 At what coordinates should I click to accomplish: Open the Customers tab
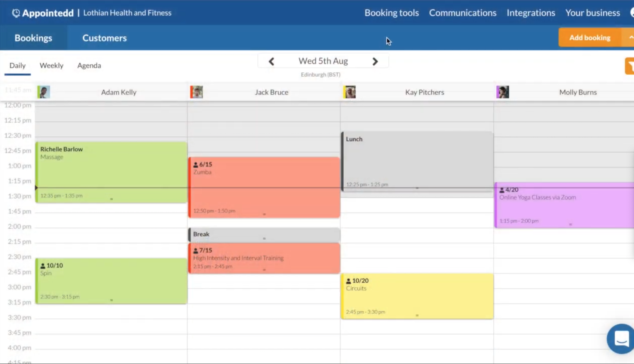[104, 38]
